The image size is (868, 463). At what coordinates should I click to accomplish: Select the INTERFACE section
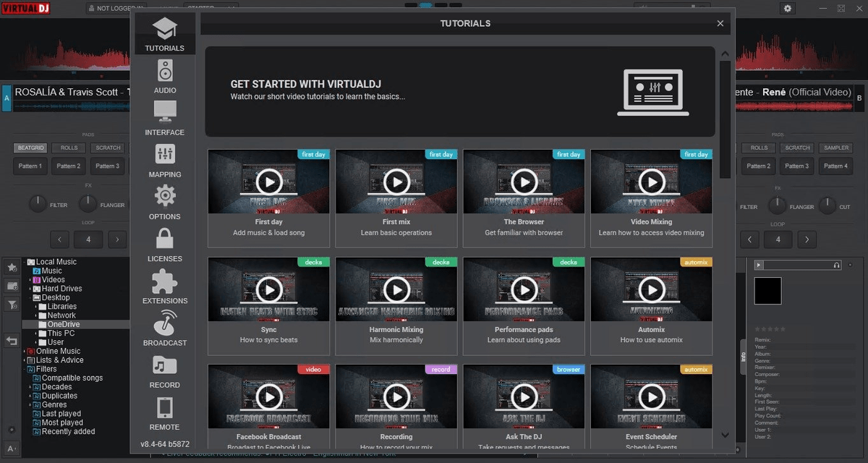pyautogui.click(x=164, y=119)
